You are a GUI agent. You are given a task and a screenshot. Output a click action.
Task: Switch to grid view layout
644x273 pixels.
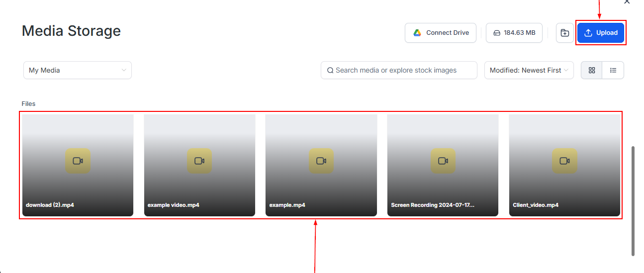(591, 70)
